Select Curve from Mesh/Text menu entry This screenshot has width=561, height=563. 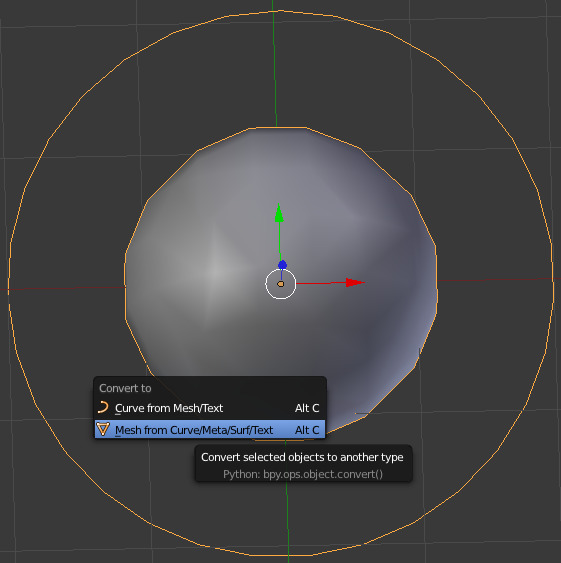click(x=210, y=408)
